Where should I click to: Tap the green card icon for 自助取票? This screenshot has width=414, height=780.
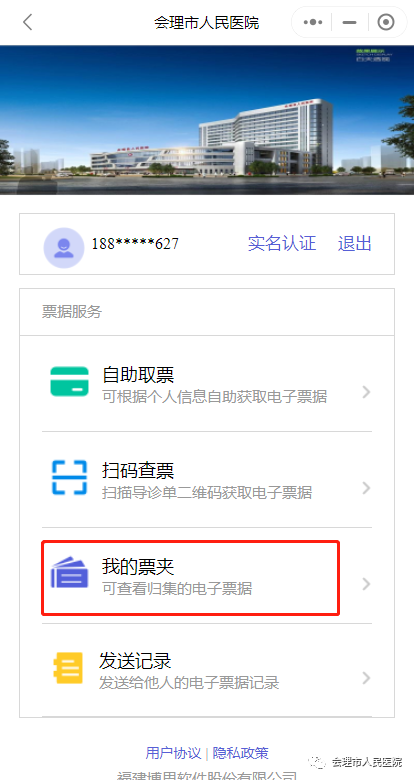pos(69,382)
